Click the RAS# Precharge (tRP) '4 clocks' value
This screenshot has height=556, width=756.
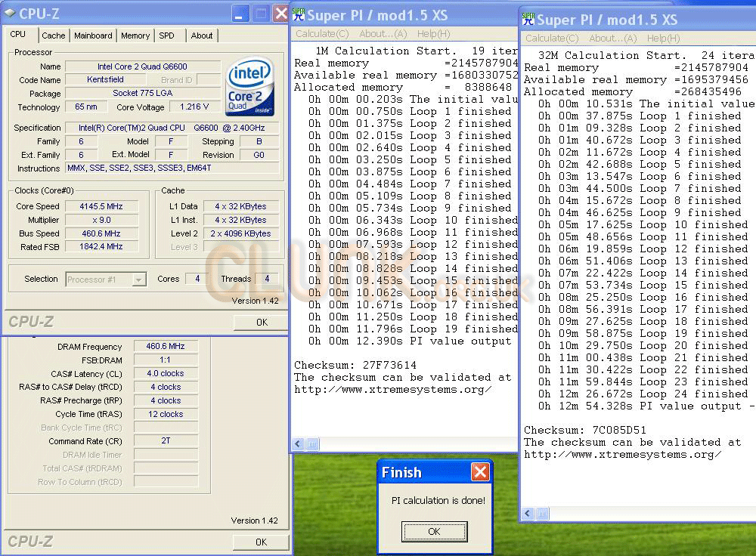166,400
